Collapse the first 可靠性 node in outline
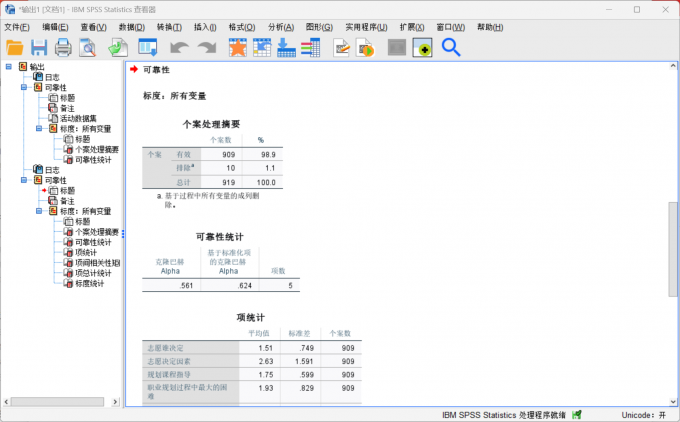 [24, 87]
